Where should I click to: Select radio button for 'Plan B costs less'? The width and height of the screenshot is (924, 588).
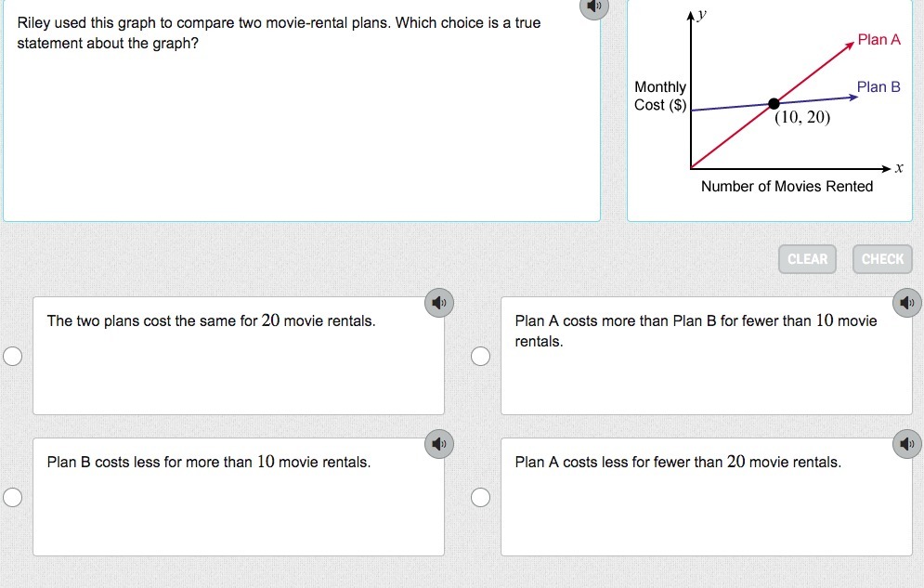pyautogui.click(x=12, y=498)
